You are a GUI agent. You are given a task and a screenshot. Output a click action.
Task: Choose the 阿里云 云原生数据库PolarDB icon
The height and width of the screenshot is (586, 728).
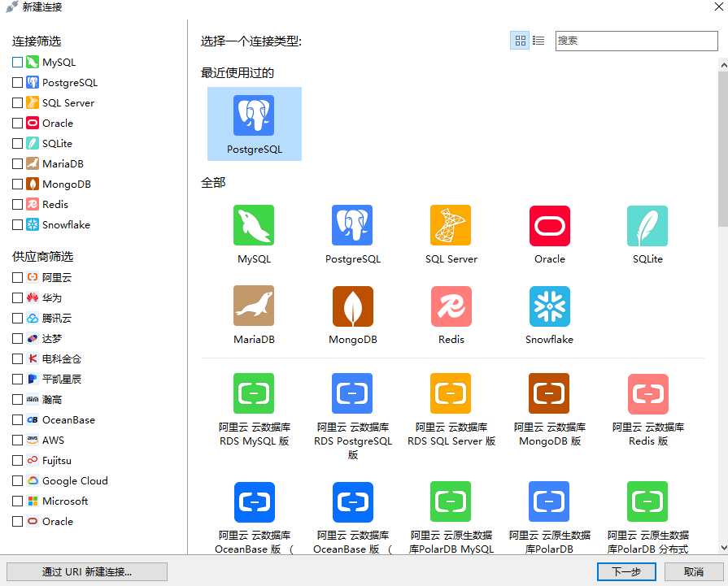[549, 501]
